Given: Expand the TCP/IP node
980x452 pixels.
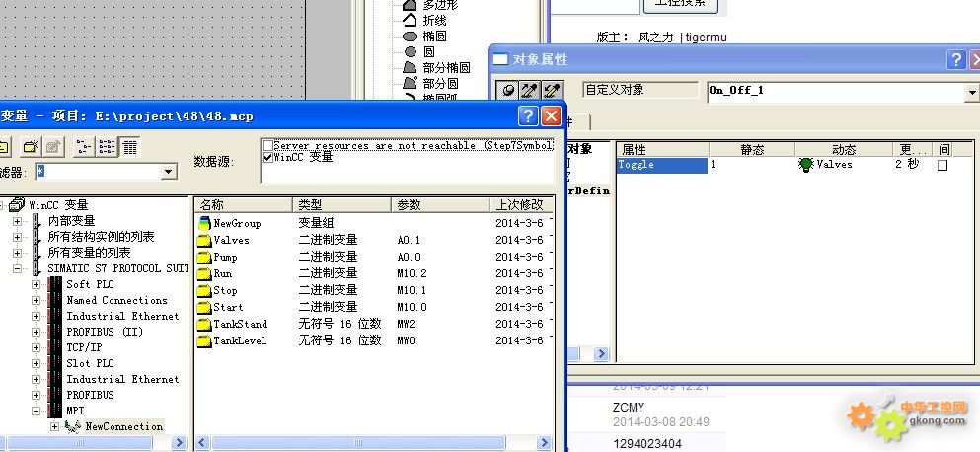Looking at the screenshot, I should pos(36,347).
